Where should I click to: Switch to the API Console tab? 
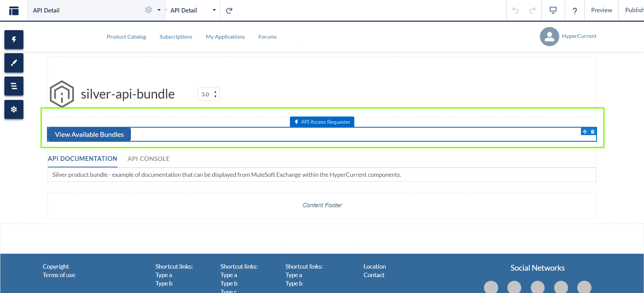pos(149,159)
